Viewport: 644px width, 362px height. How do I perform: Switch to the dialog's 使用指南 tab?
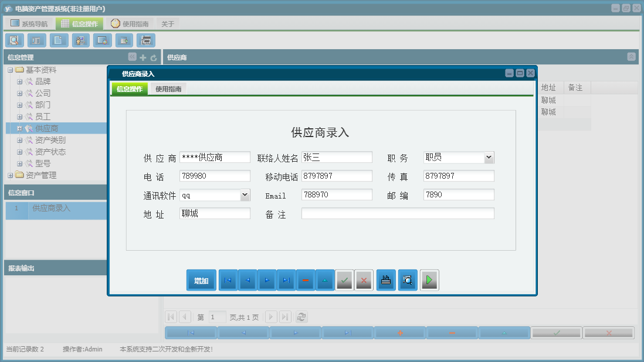coord(168,89)
